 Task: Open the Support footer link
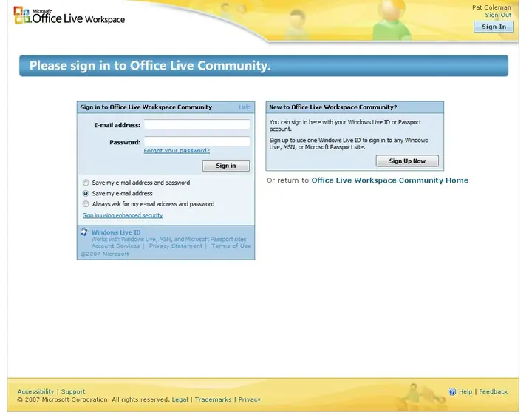point(73,391)
